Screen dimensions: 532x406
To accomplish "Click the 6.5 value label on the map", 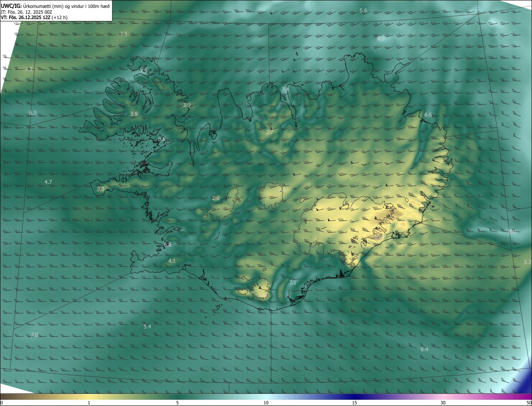I will pos(33,113).
